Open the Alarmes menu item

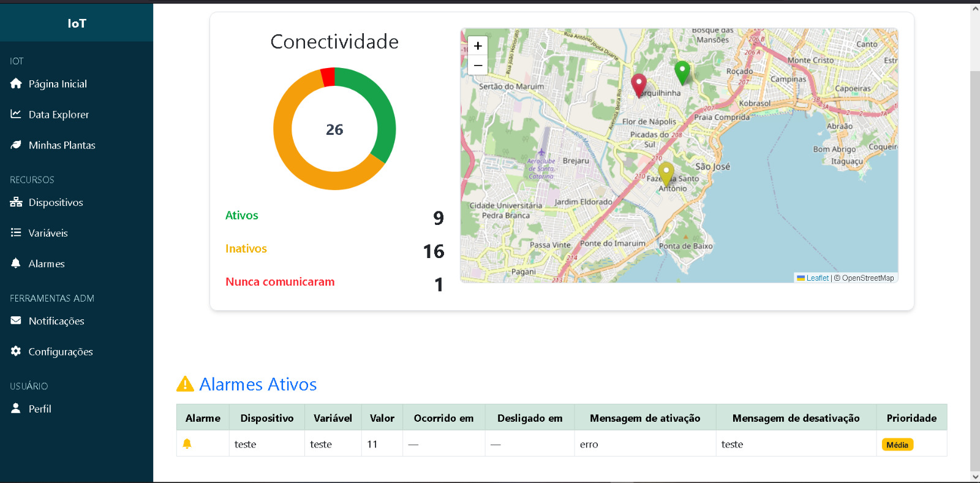coord(47,264)
